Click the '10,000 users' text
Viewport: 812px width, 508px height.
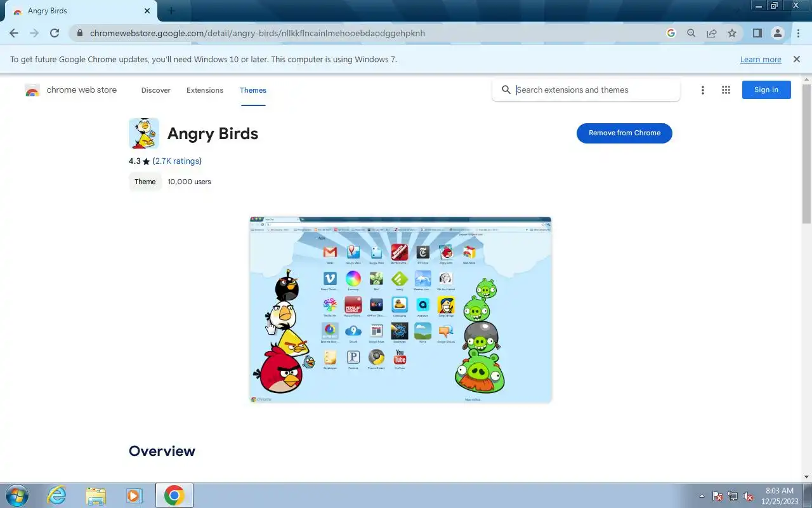(x=189, y=182)
